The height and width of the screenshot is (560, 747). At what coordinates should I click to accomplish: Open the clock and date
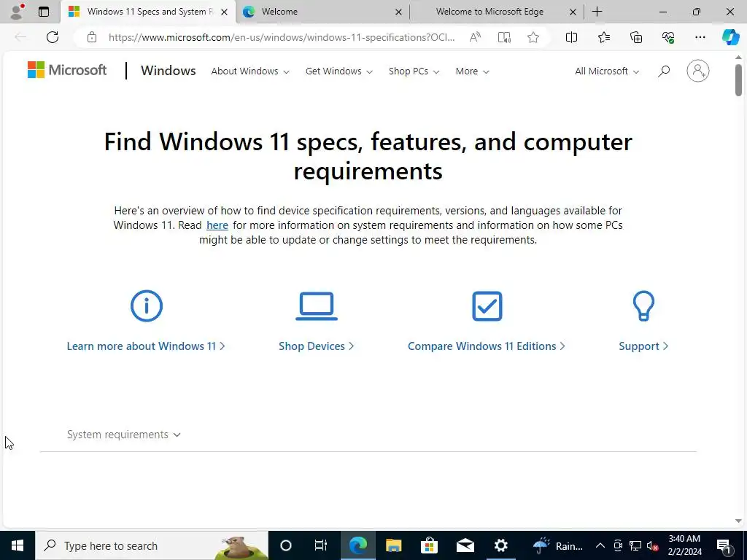pyautogui.click(x=684, y=545)
